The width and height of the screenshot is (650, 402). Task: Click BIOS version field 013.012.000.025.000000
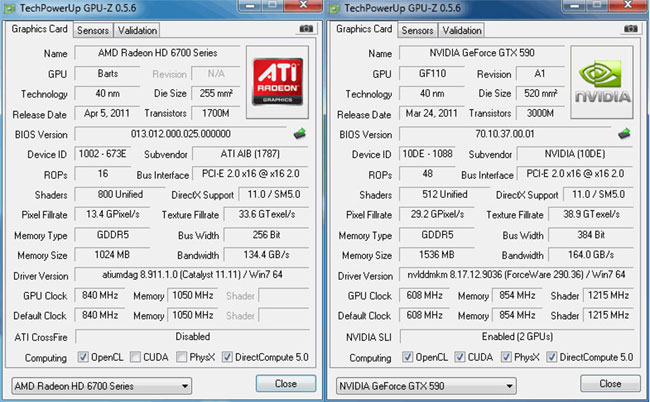click(x=181, y=134)
